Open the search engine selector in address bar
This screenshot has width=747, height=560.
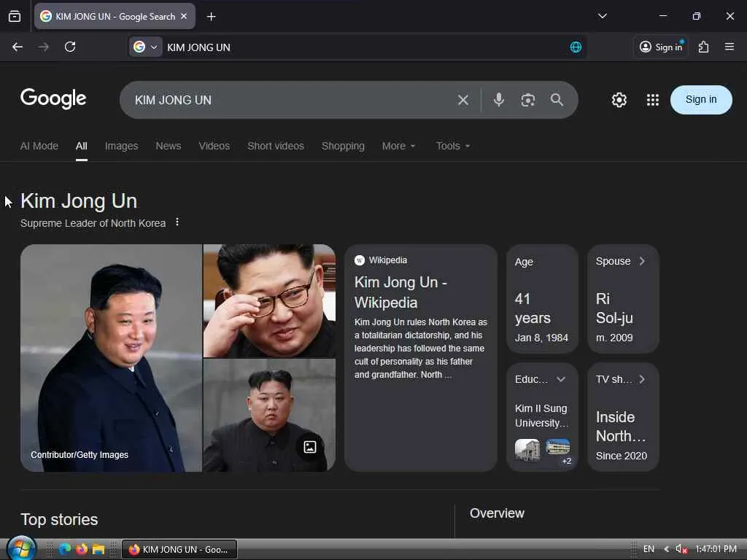(x=146, y=47)
